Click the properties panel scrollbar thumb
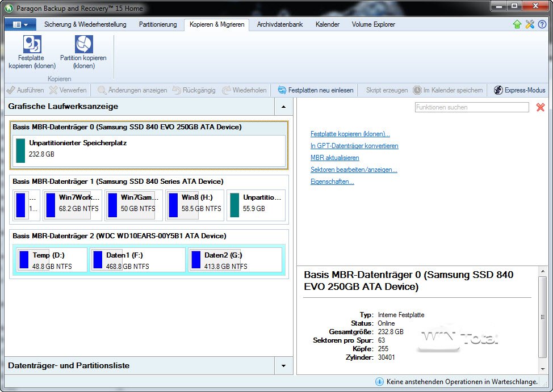 click(543, 317)
